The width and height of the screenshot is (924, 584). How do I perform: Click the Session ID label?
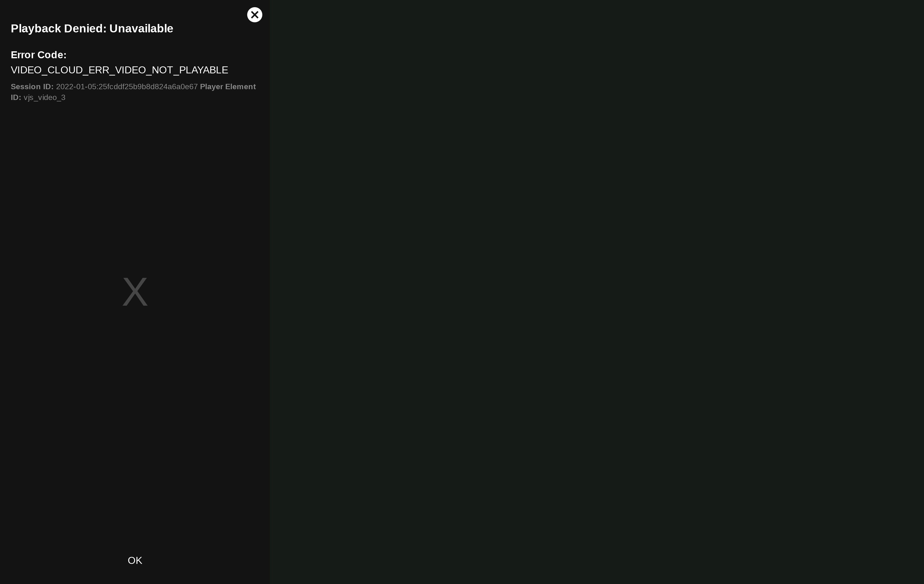(32, 87)
